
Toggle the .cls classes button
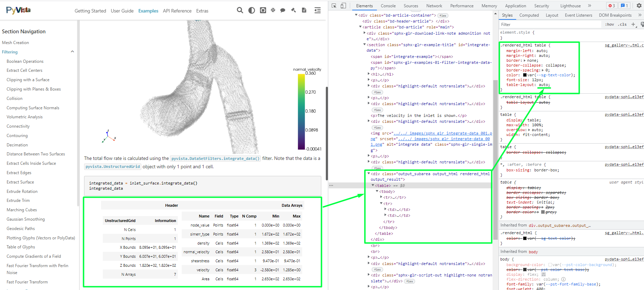click(x=622, y=24)
